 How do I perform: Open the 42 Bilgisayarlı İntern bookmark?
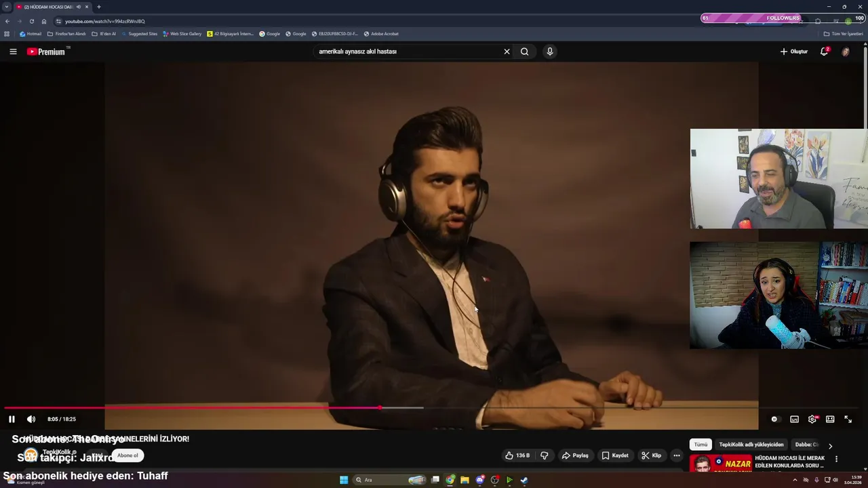[231, 34]
